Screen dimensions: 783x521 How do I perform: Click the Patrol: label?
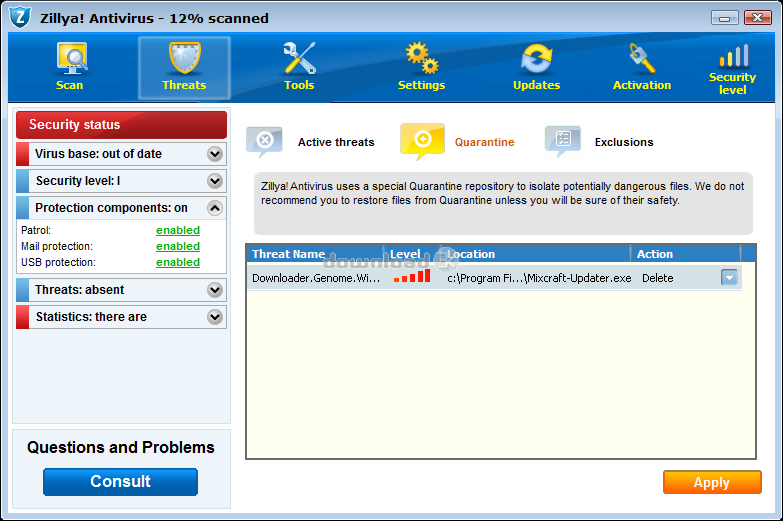tap(36, 230)
